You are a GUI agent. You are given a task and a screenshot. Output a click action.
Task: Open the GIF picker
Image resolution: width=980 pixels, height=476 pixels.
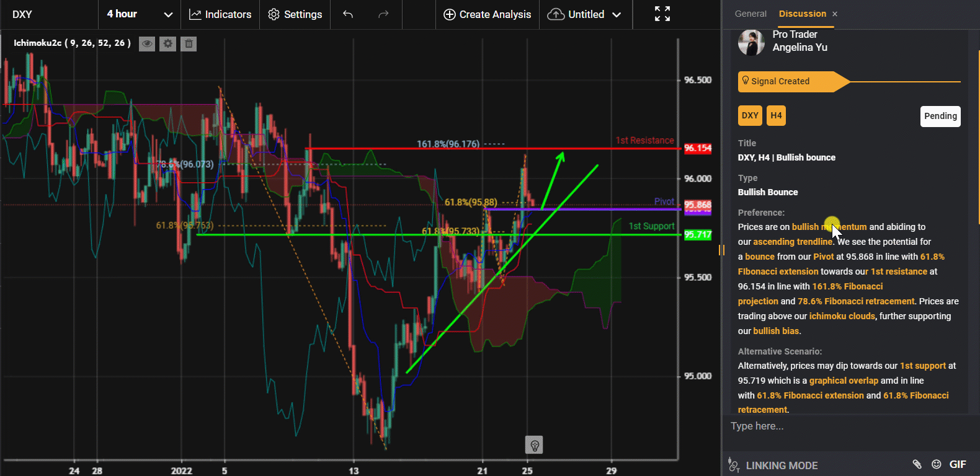(x=958, y=464)
